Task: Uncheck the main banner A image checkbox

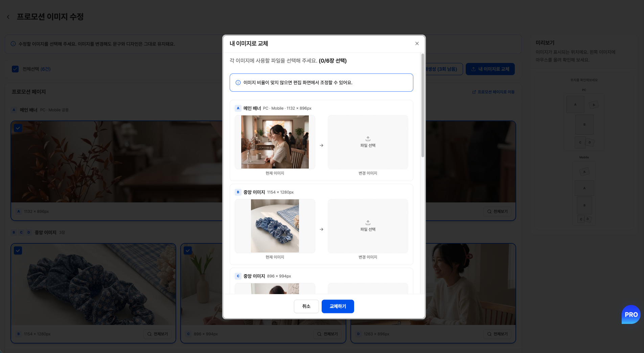Action: pyautogui.click(x=18, y=128)
